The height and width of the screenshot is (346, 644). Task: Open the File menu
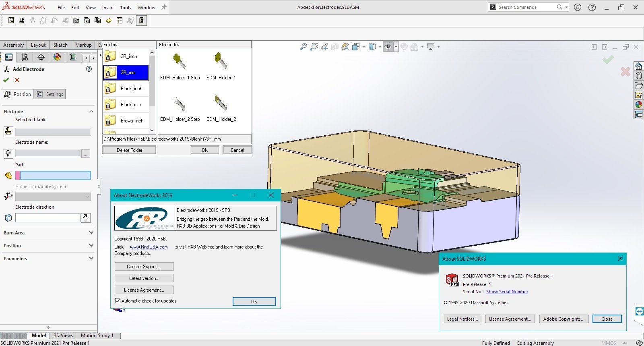point(61,8)
